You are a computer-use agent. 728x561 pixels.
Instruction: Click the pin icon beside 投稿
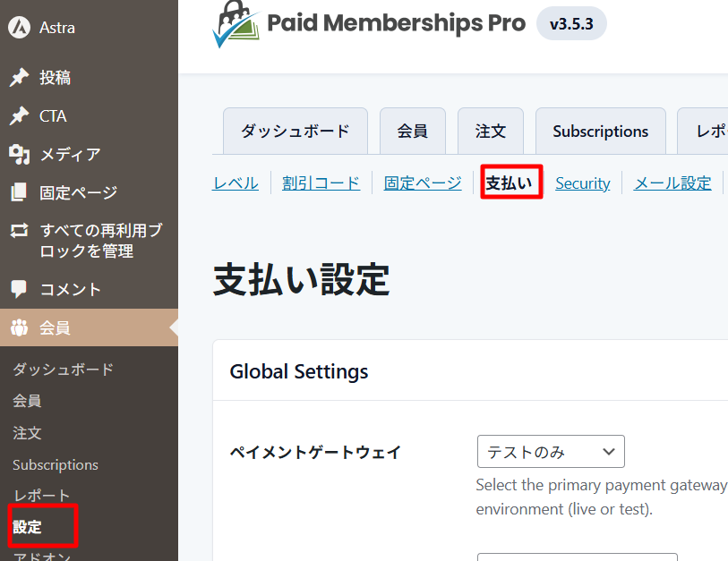tap(19, 78)
